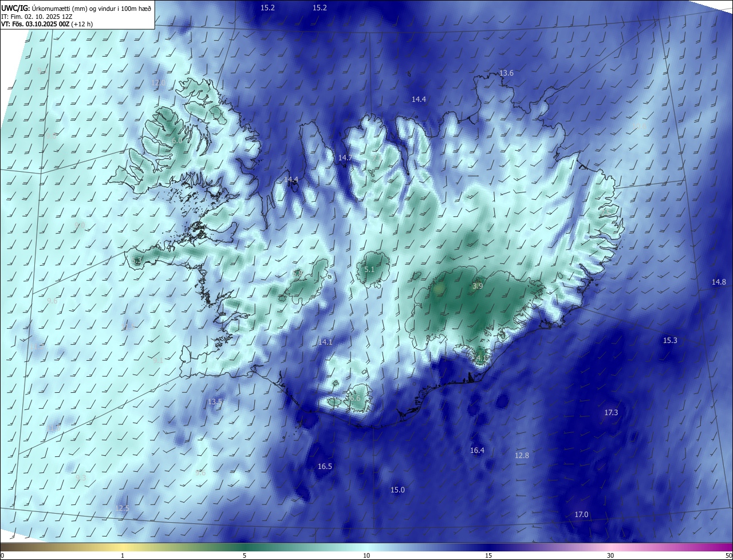This screenshot has height=560, width=733.
Task: Click the 1 tick on the colour scale
Action: tap(123, 555)
